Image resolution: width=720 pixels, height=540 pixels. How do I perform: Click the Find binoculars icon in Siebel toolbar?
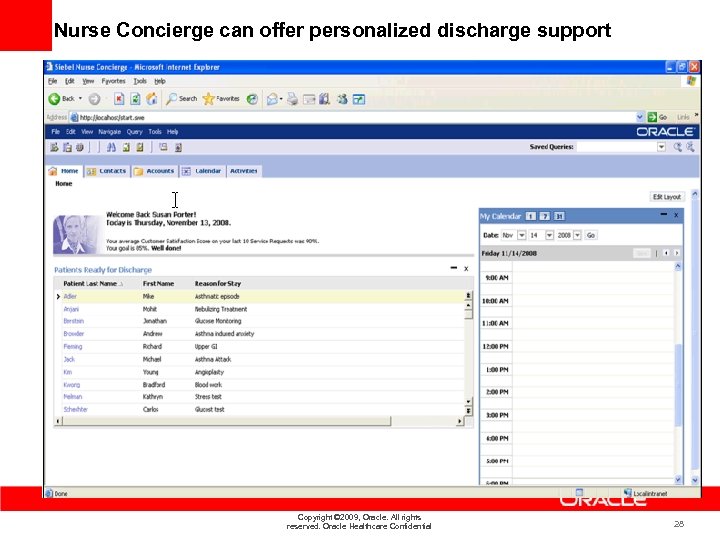111,147
